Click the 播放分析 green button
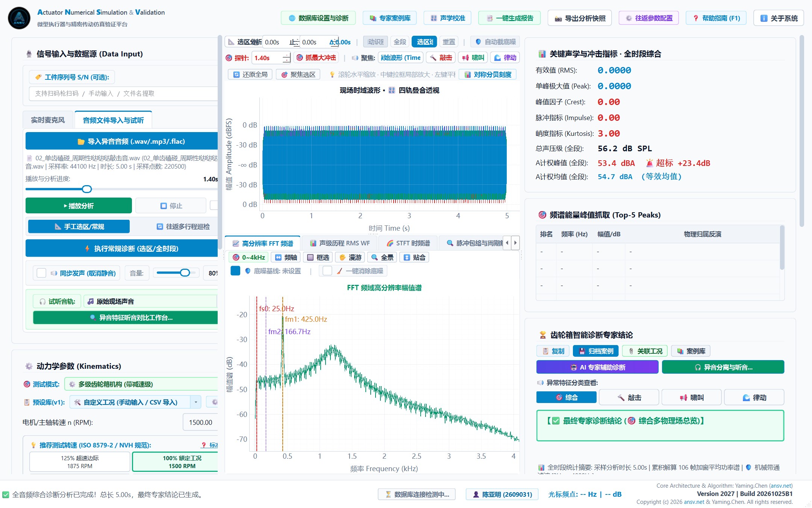 click(x=79, y=206)
